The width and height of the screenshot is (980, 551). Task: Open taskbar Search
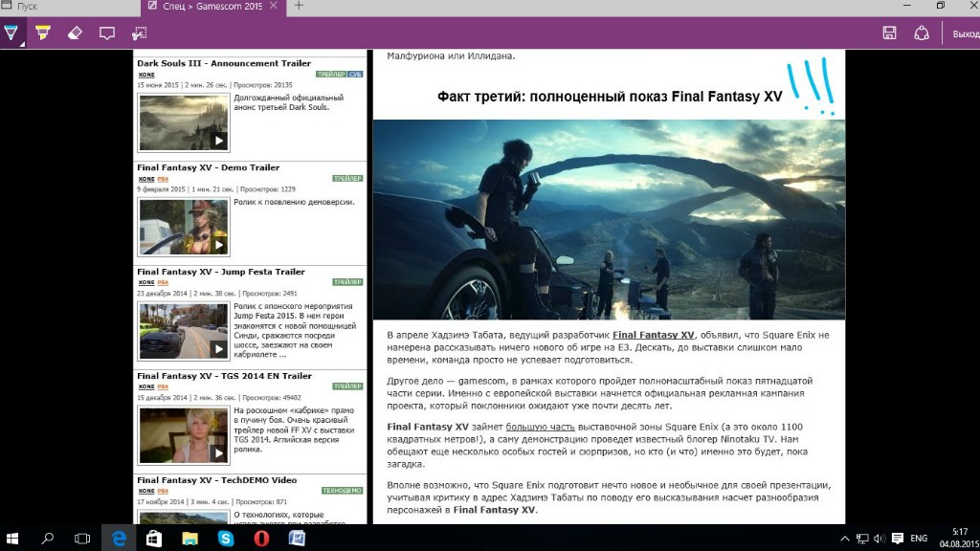[x=48, y=538]
